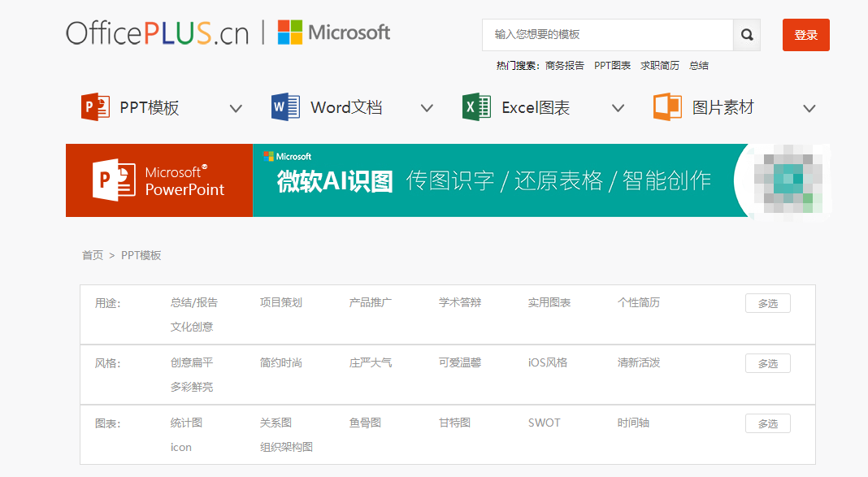Click 多选 in the 图表 row
The image size is (868, 477).
pyautogui.click(x=768, y=423)
